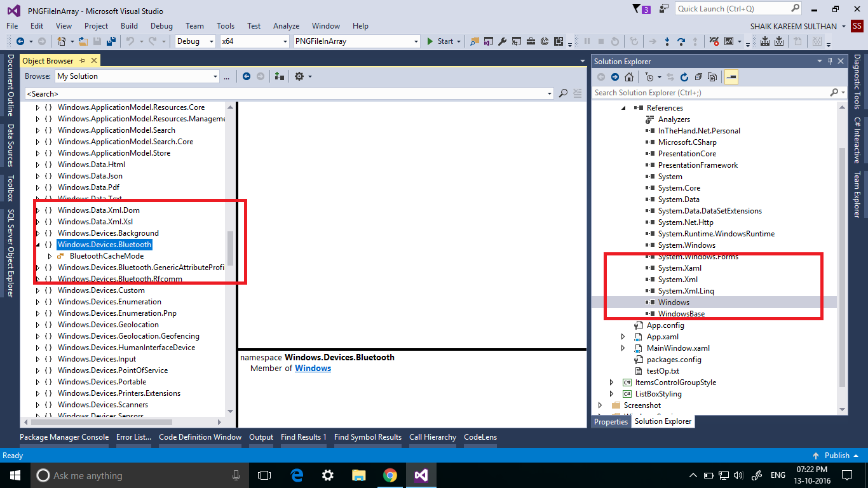Click Solution Explorer Home icon

629,77
